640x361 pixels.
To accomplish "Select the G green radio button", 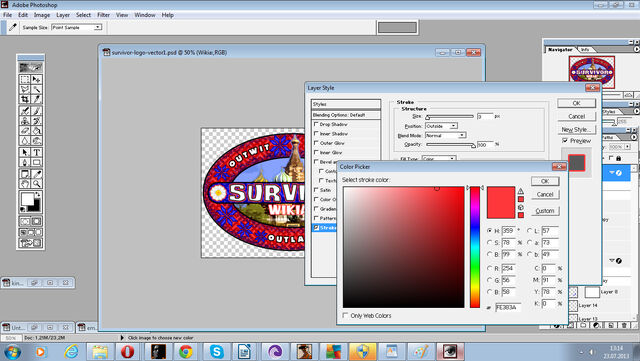I will 489,280.
